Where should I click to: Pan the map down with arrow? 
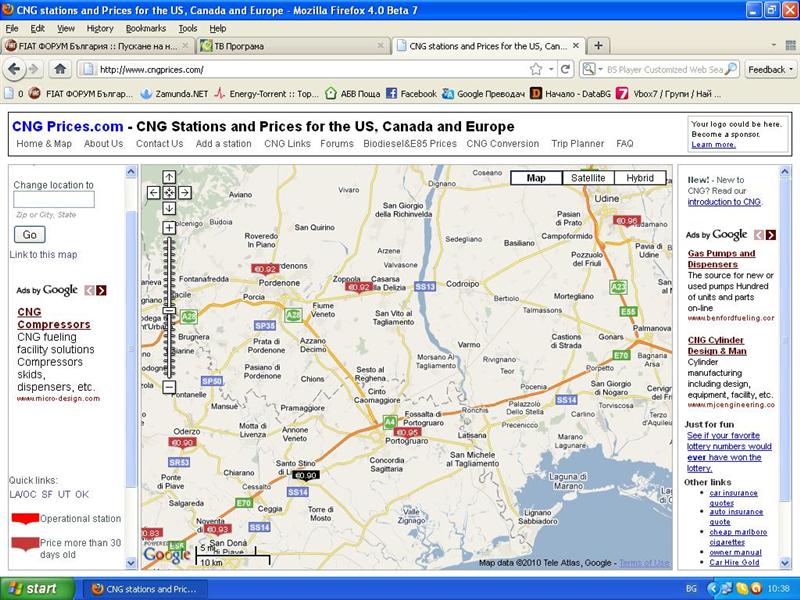click(x=169, y=208)
